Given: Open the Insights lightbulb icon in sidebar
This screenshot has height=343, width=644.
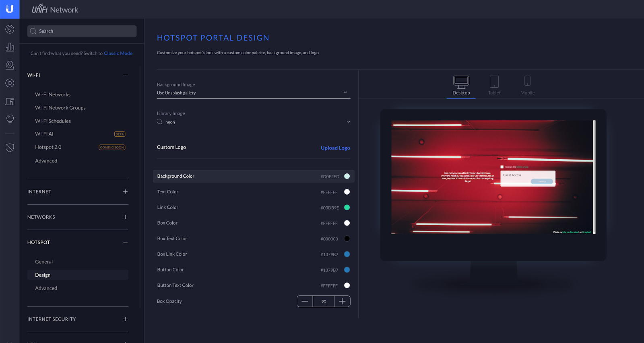Looking at the screenshot, I should (10, 119).
